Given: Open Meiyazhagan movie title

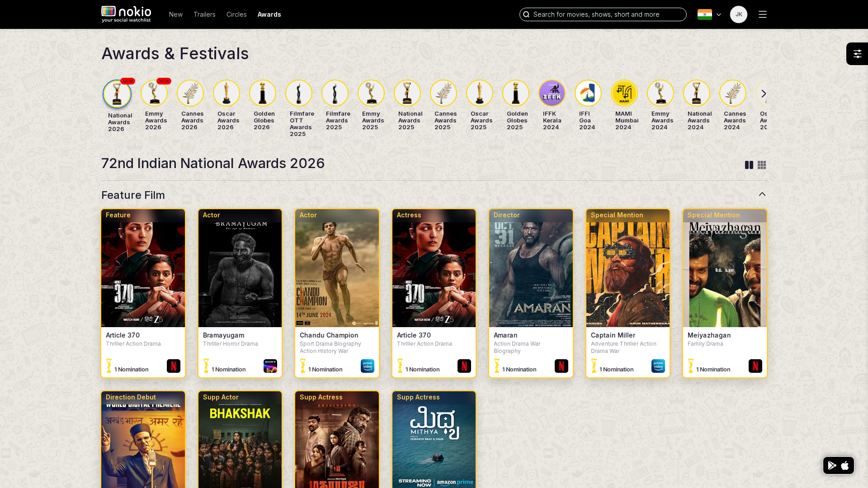Looking at the screenshot, I should pyautogui.click(x=709, y=335).
